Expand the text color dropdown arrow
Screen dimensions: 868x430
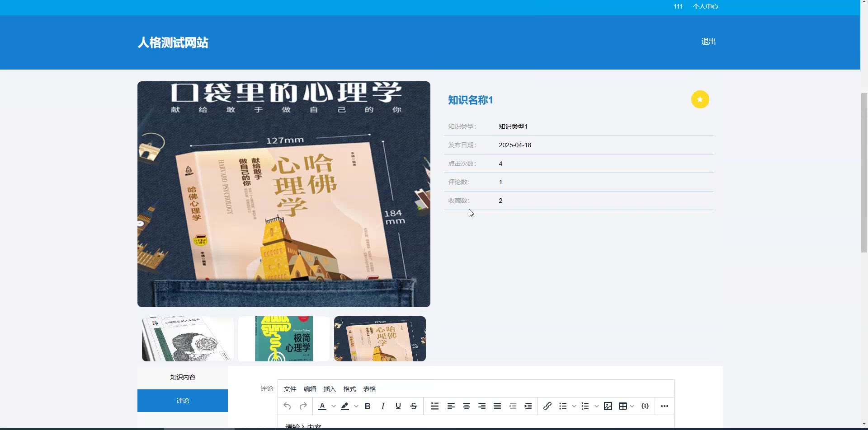coord(334,406)
